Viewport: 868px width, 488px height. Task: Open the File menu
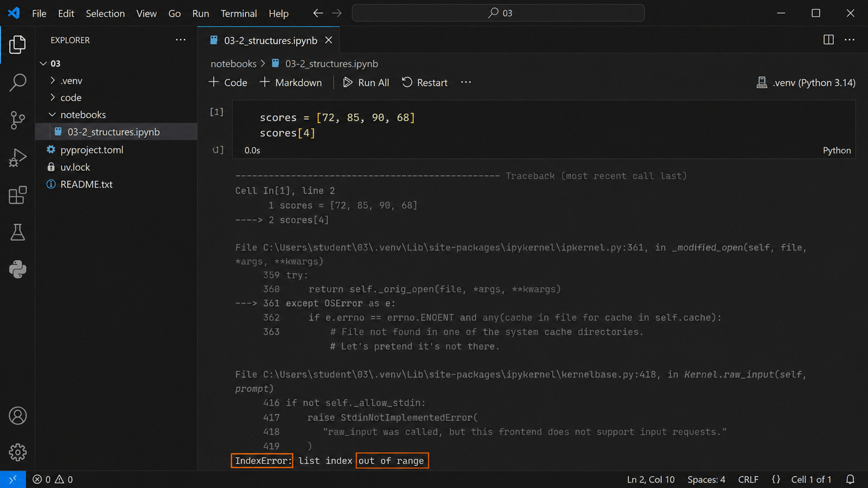pyautogui.click(x=39, y=14)
